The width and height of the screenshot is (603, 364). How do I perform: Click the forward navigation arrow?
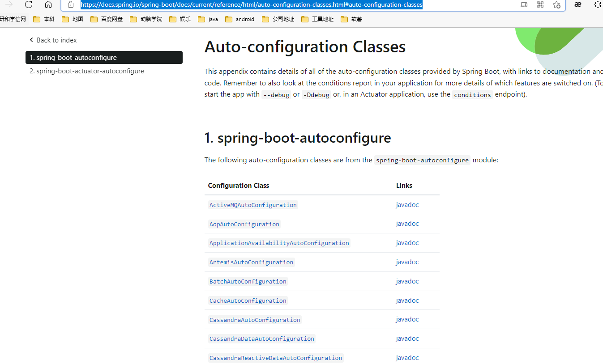pos(9,4)
